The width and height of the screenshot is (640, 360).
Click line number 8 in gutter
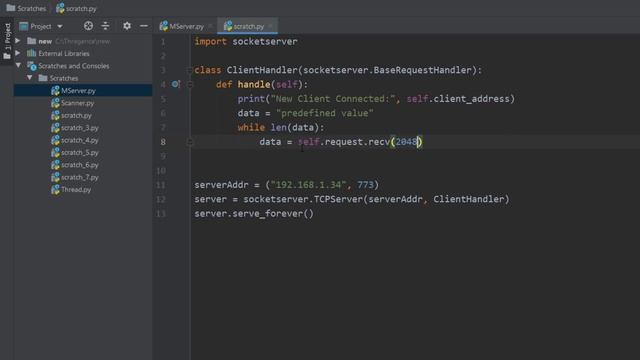click(x=163, y=142)
